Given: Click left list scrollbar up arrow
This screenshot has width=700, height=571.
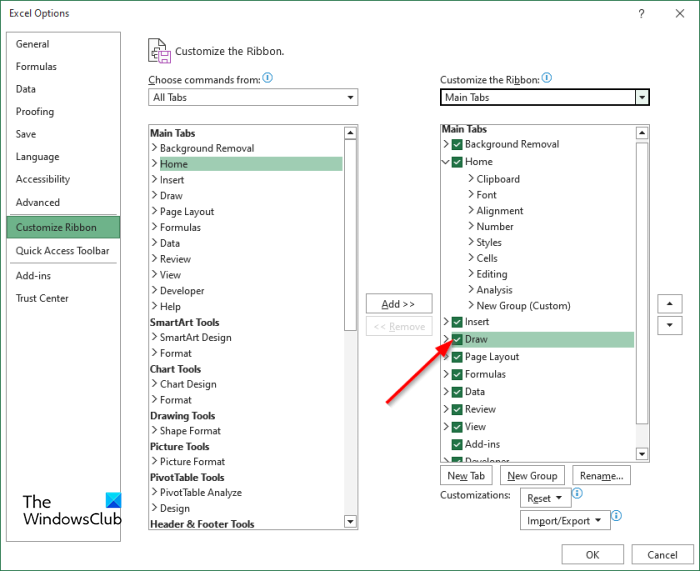Looking at the screenshot, I should click(350, 133).
